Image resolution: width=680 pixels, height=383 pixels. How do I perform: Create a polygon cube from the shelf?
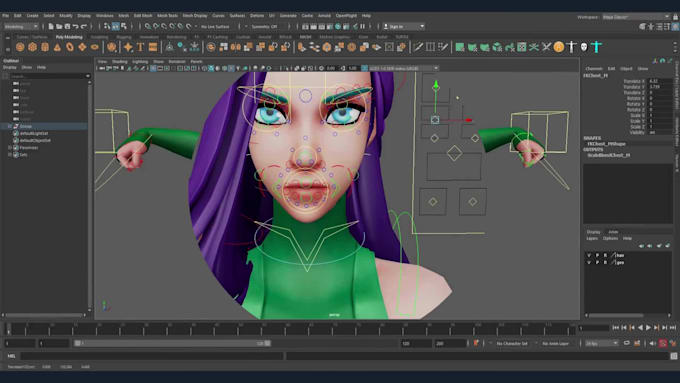(33, 47)
